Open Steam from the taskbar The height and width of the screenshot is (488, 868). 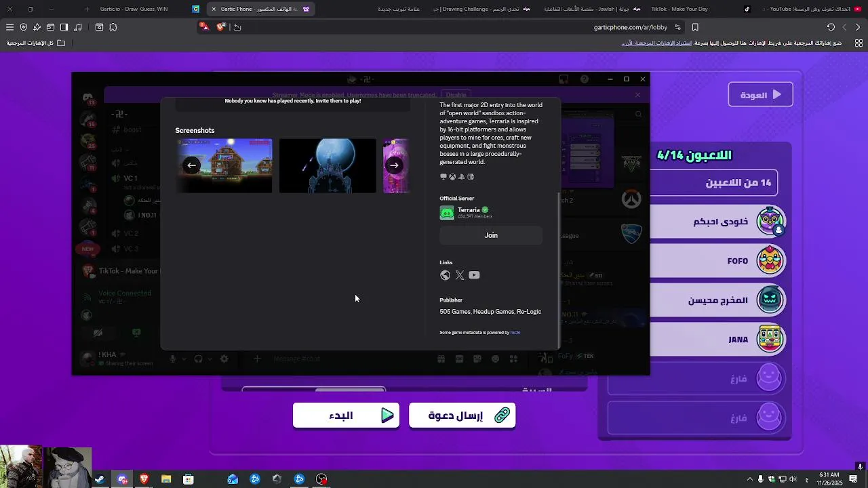point(100,479)
